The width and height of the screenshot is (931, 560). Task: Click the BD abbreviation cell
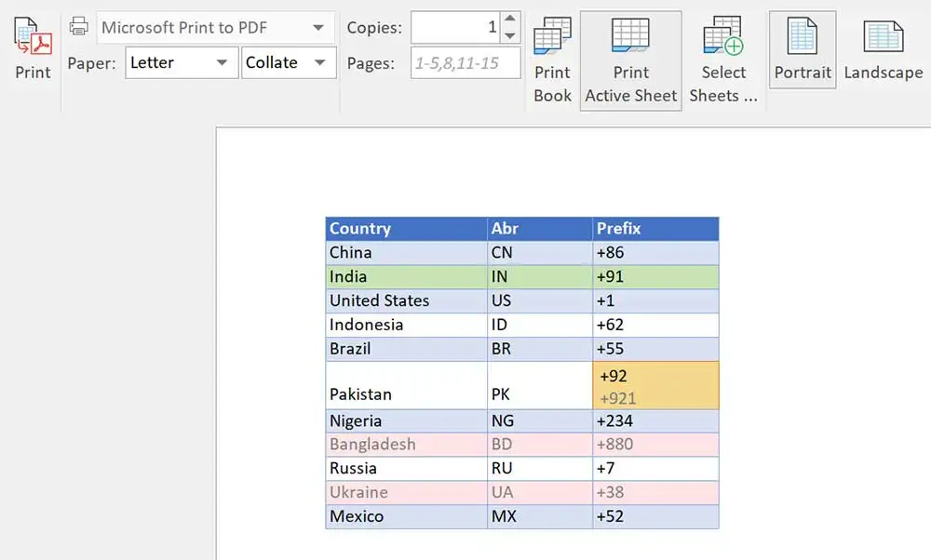540,445
